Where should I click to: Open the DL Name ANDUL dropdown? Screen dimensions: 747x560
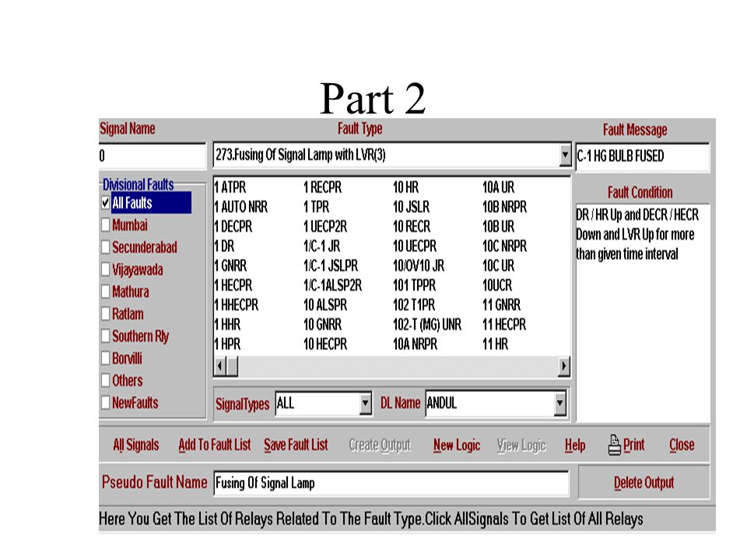559,404
